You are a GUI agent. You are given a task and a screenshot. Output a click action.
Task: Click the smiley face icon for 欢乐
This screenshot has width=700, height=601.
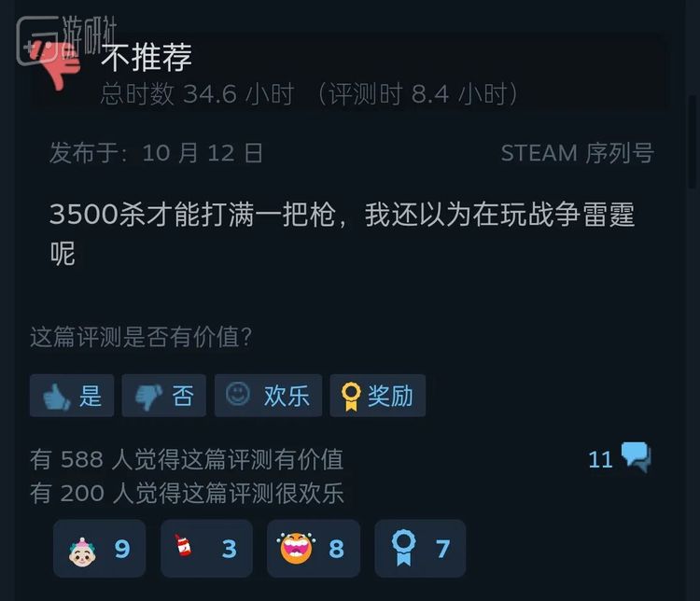click(x=237, y=394)
